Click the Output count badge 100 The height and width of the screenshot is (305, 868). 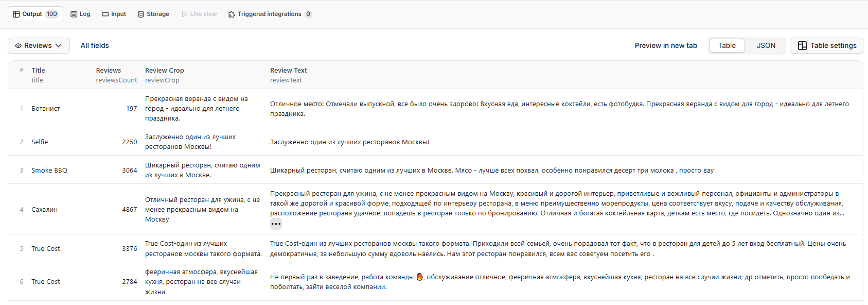[52, 14]
